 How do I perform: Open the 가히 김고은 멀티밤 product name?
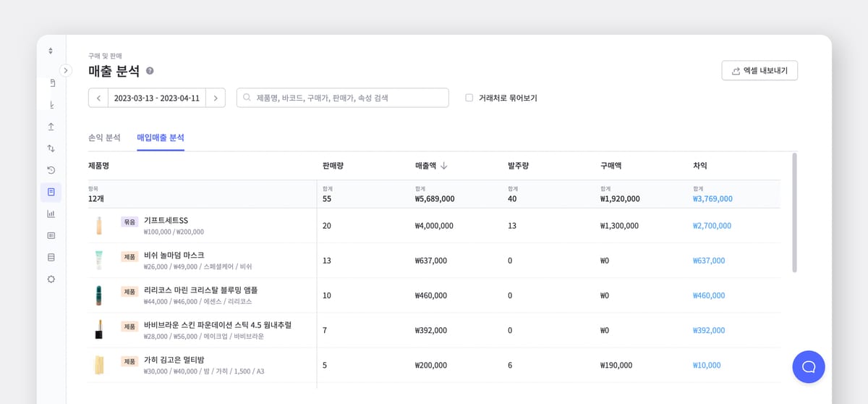(x=174, y=359)
